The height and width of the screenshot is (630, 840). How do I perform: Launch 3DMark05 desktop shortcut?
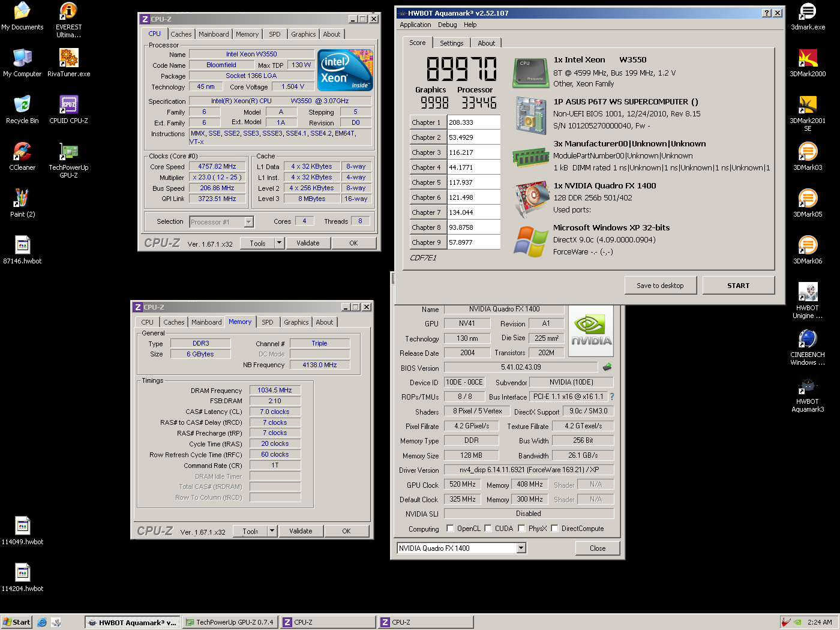pyautogui.click(x=808, y=203)
